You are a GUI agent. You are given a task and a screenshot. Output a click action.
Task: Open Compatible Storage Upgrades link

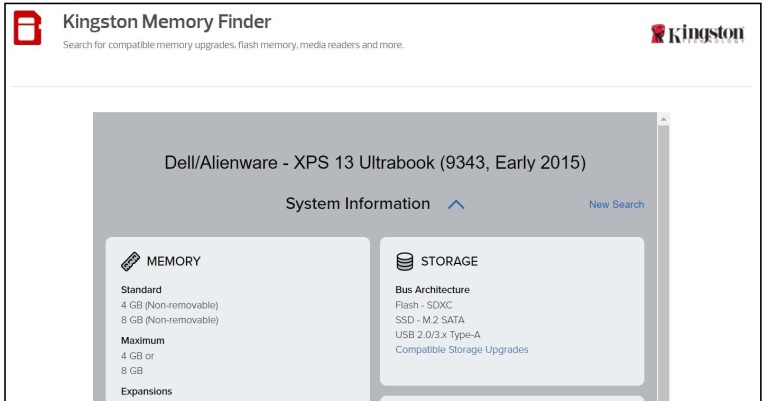(461, 350)
